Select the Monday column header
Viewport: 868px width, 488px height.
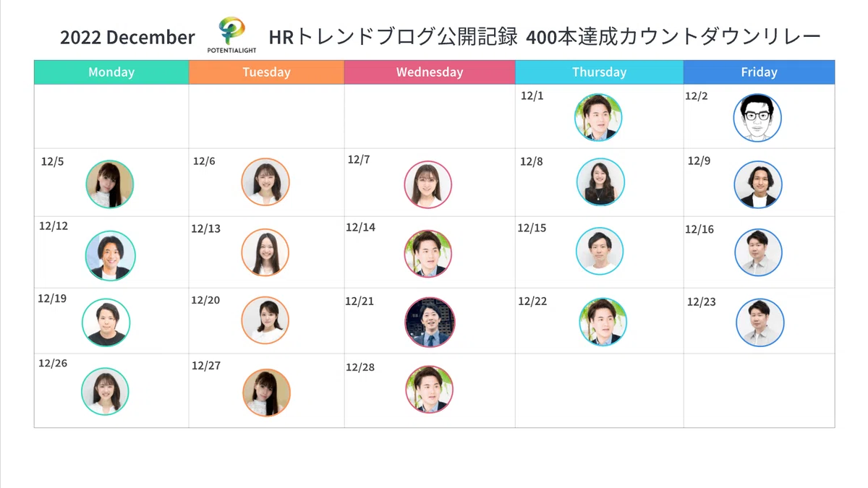click(111, 72)
